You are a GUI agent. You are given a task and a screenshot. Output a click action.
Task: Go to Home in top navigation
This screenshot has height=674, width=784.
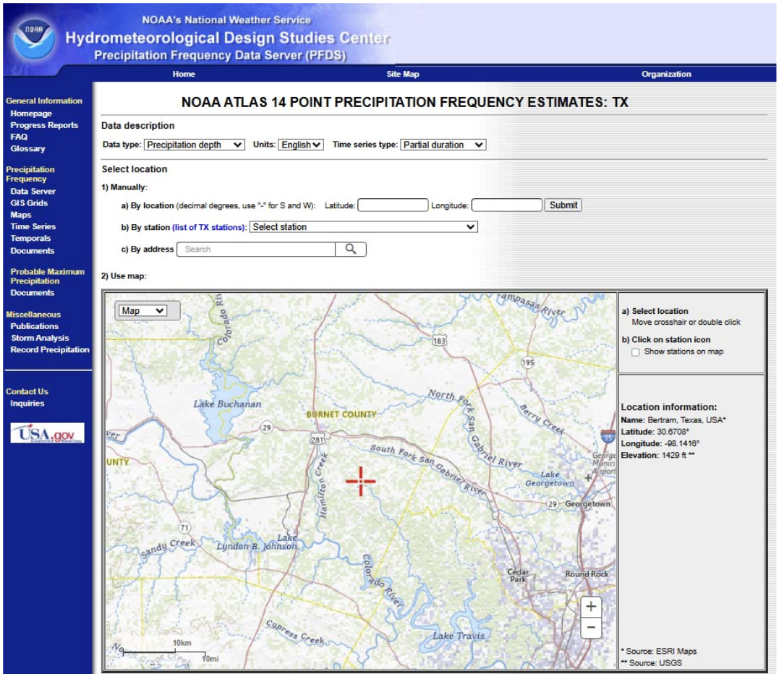[184, 74]
